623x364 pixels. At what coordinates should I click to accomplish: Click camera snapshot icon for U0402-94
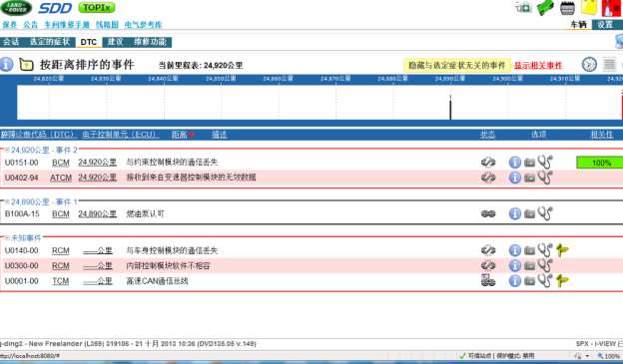pos(529,178)
